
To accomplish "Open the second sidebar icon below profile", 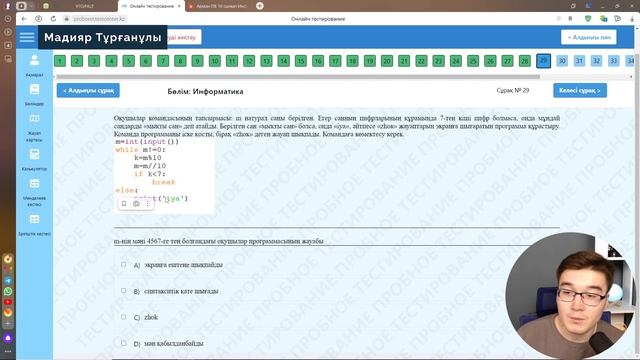I will [x=34, y=89].
